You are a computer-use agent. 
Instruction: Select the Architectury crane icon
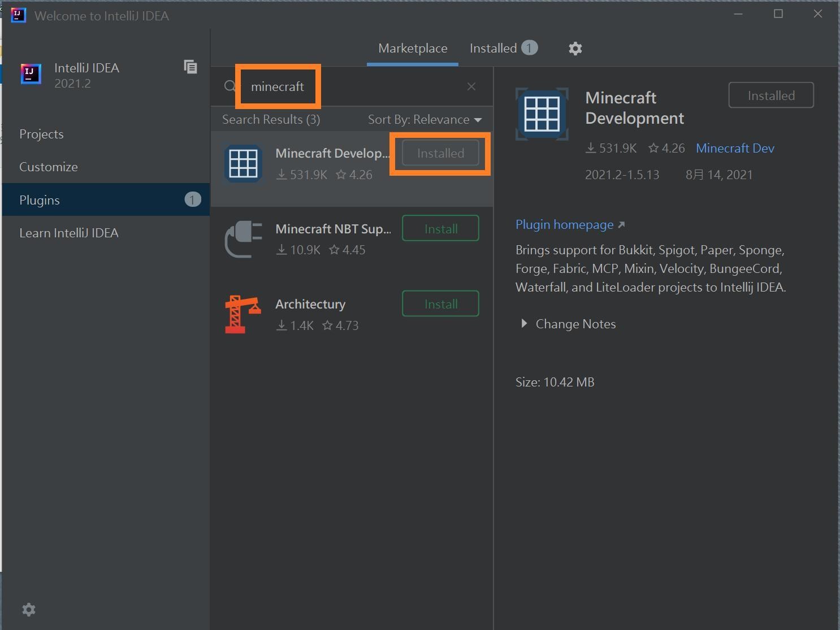point(243,315)
